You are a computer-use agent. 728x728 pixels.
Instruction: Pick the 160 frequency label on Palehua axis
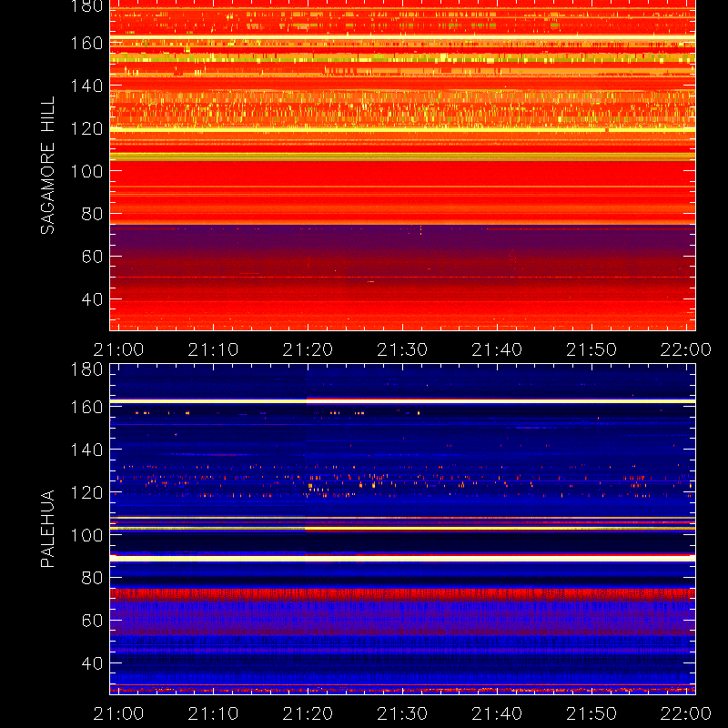[x=86, y=407]
